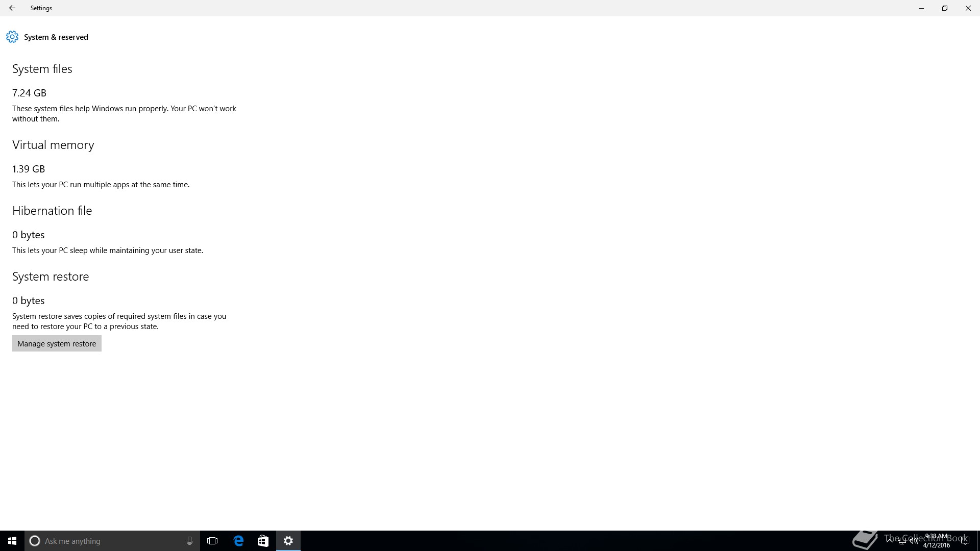Click the System files heading
This screenshot has width=980, height=551.
42,69
